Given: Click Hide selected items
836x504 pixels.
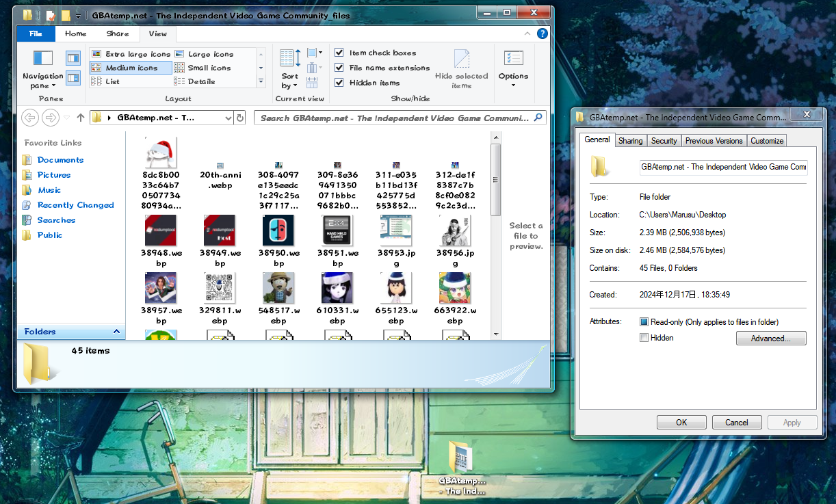Looking at the screenshot, I should [462, 68].
